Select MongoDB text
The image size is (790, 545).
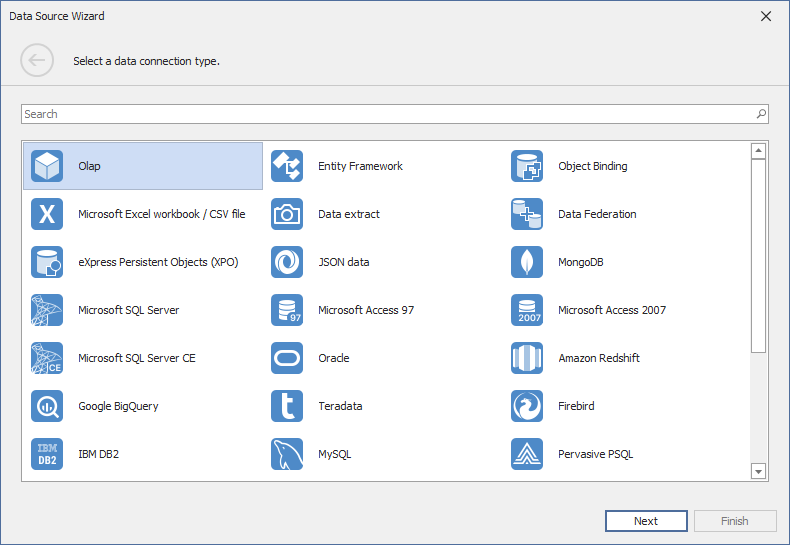click(x=580, y=262)
